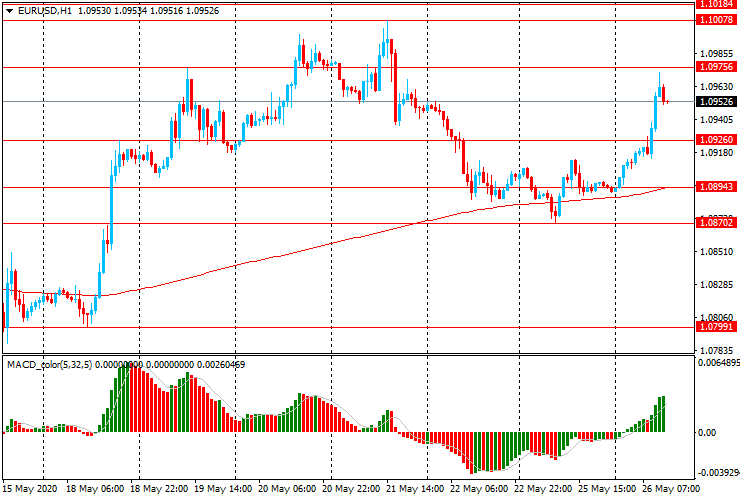
Task: Click the 18 May 06:00 time label
Action: (94, 489)
